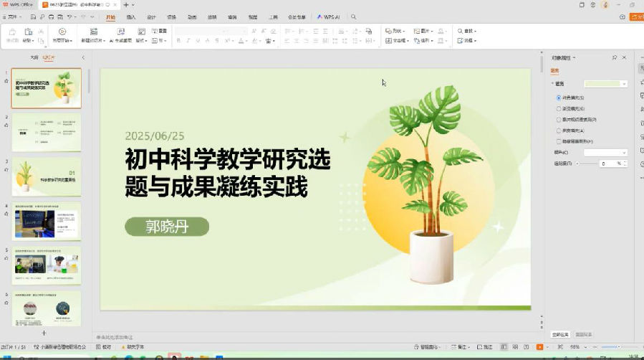Viewport: 644px width, 360px height.
Task: Enable the hide background graphics checkbox
Action: [559, 141]
